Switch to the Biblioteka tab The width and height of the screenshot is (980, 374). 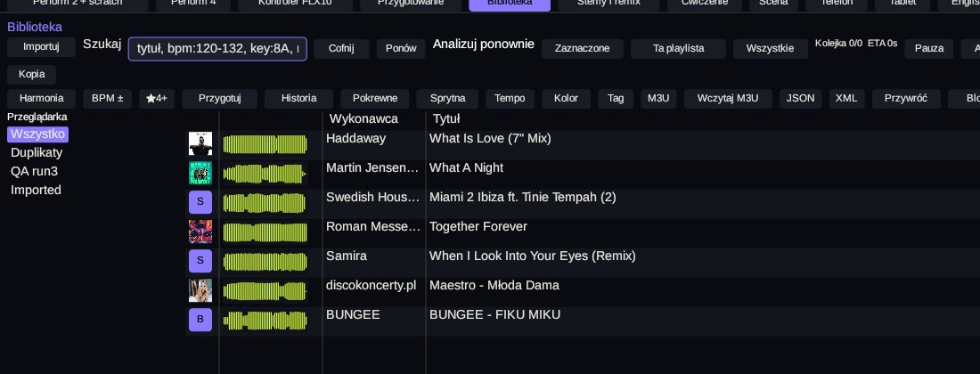pos(510,4)
